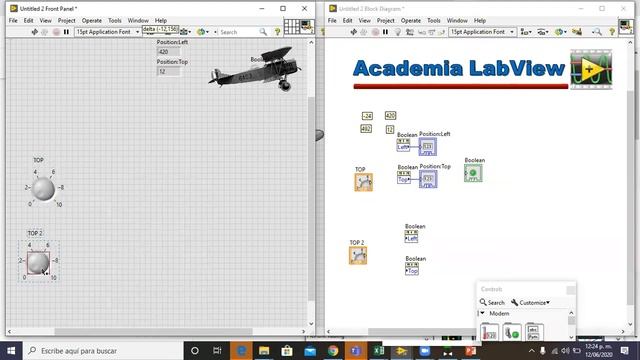The image size is (640, 360).
Task: Select the lower Boolean Left property node
Action: click(411, 236)
